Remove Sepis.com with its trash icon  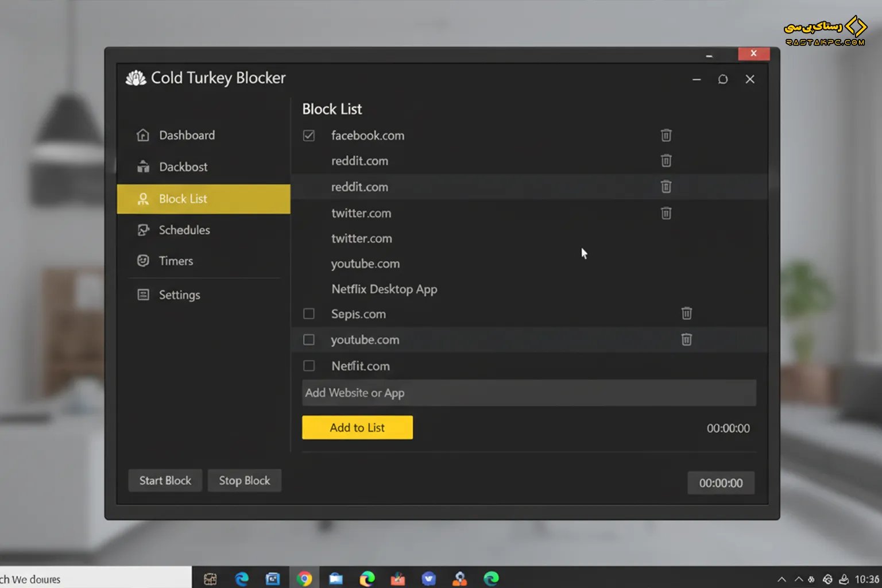click(x=686, y=314)
